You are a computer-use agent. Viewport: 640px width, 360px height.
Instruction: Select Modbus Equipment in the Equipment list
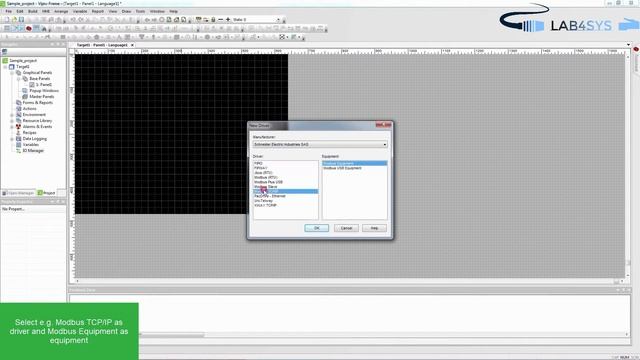point(354,163)
